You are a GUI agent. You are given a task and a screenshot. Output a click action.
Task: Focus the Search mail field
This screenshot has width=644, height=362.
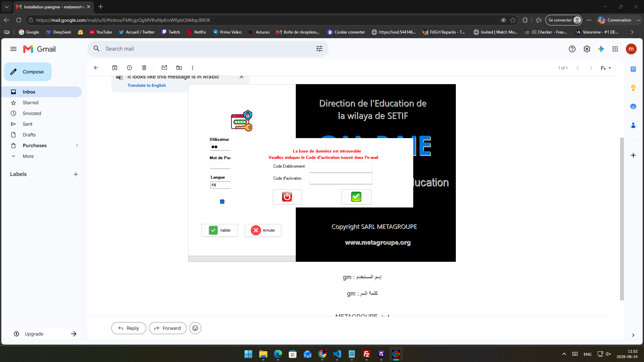coord(208,49)
